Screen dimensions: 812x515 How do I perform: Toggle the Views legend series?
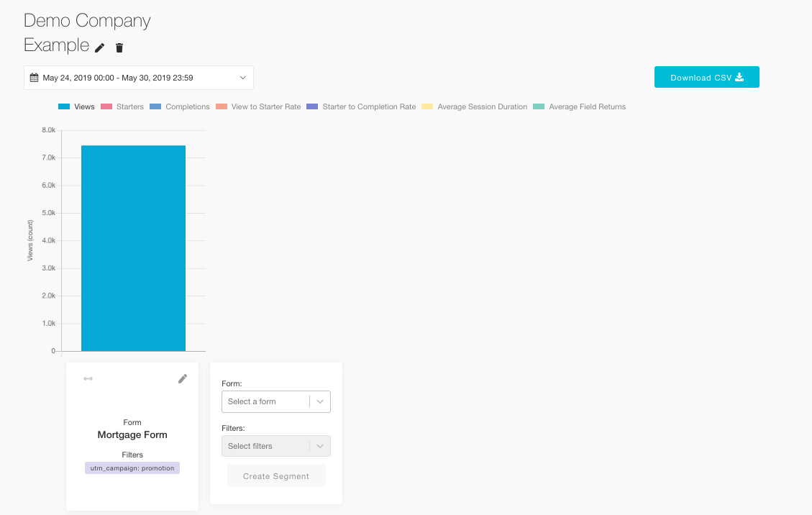(77, 106)
